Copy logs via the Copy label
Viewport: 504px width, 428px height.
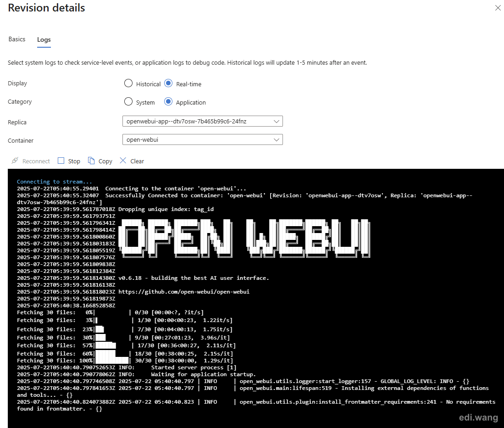tap(105, 161)
